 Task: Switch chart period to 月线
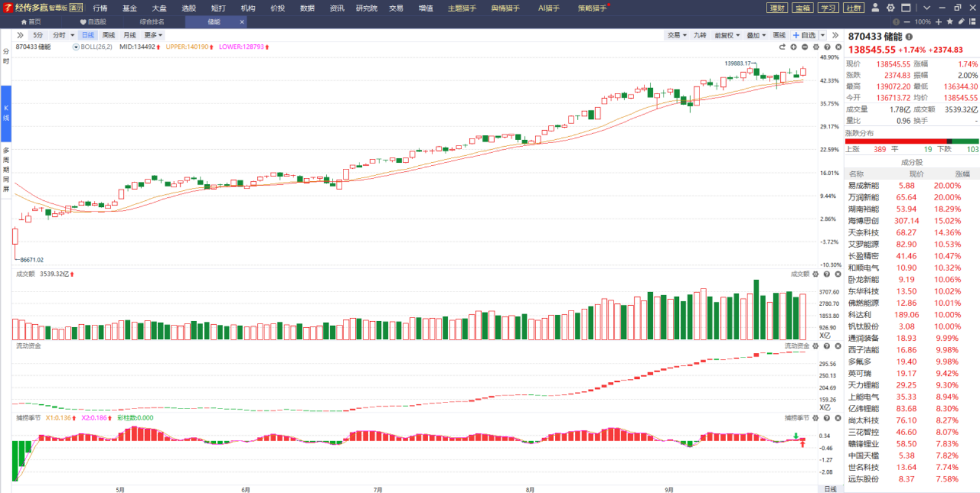click(x=130, y=35)
